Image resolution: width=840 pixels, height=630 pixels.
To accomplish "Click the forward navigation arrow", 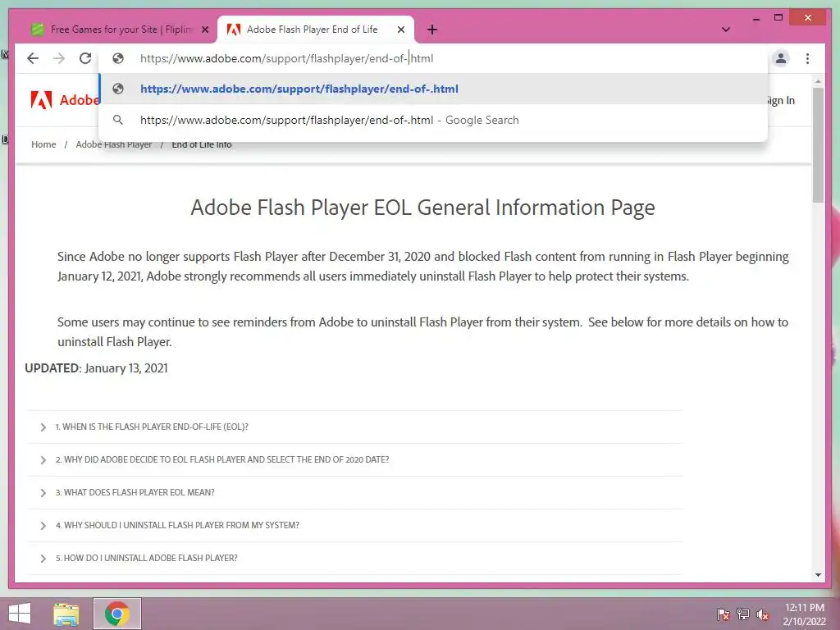I will click(x=59, y=58).
